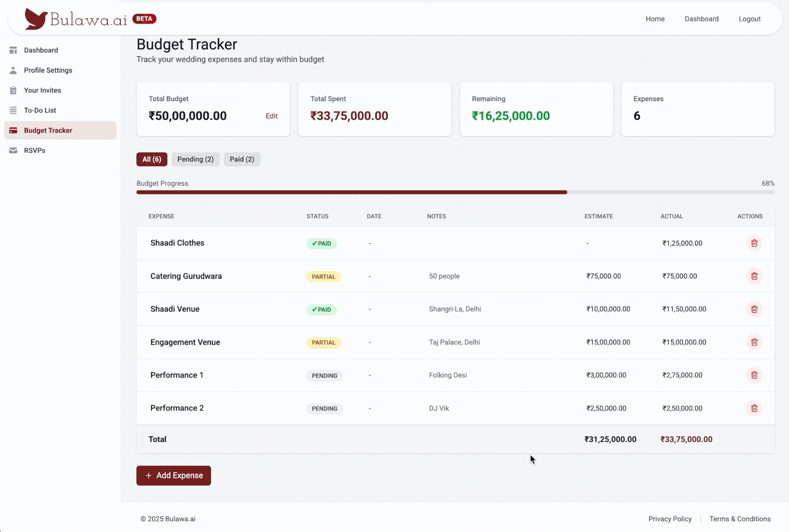
Task: Click the Shaadi Clothes expense name
Action: pyautogui.click(x=177, y=243)
